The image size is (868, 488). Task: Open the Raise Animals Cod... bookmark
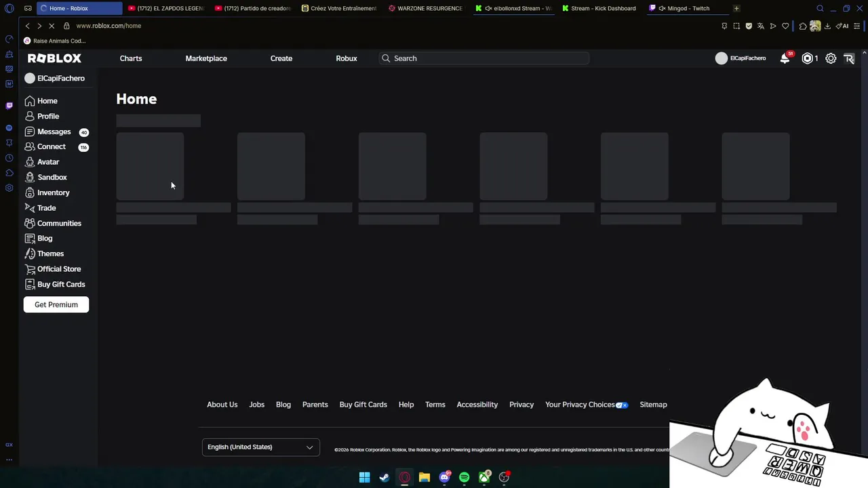54,41
